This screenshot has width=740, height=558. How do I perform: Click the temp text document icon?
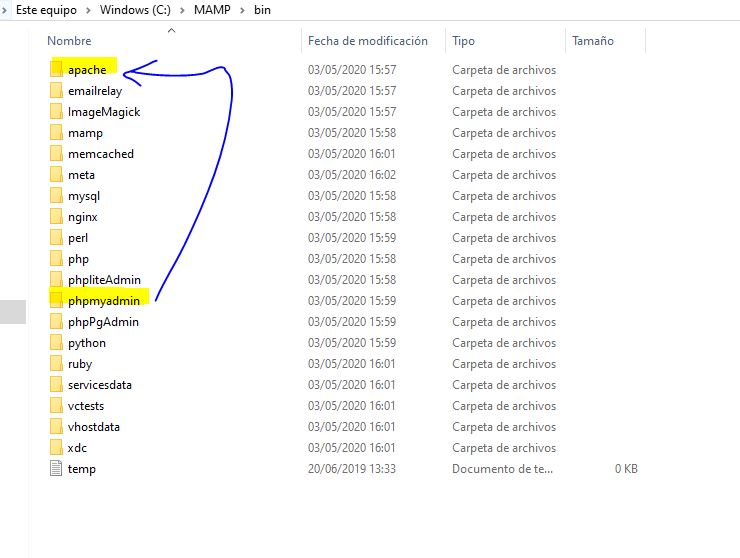[x=56, y=469]
